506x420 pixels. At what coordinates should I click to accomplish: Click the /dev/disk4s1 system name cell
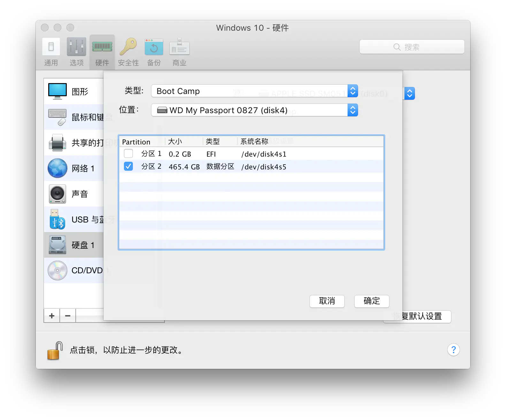point(264,154)
